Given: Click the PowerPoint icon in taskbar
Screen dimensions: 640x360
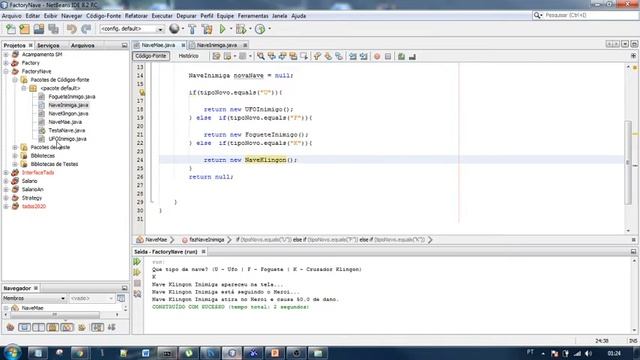Looking at the screenshot, I should coord(275,353).
